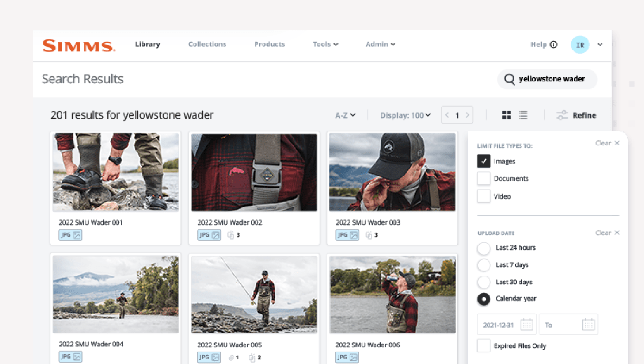Click JPG badge on 2022 SMU Wader 001

point(70,235)
